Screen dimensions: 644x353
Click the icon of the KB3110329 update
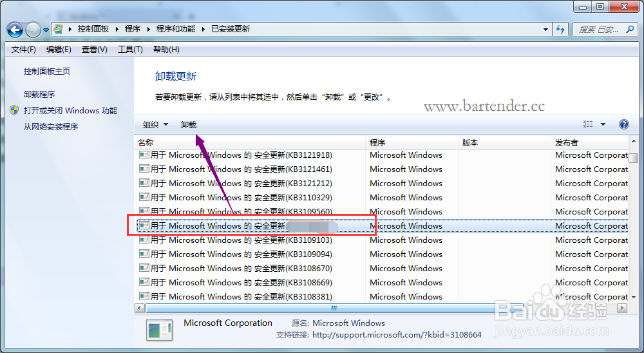coord(144,197)
